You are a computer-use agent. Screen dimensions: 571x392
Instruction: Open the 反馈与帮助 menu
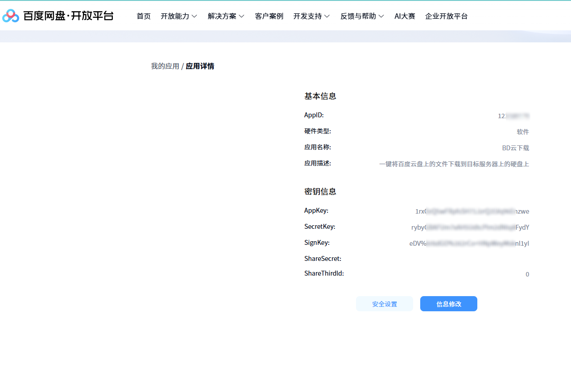tap(359, 16)
